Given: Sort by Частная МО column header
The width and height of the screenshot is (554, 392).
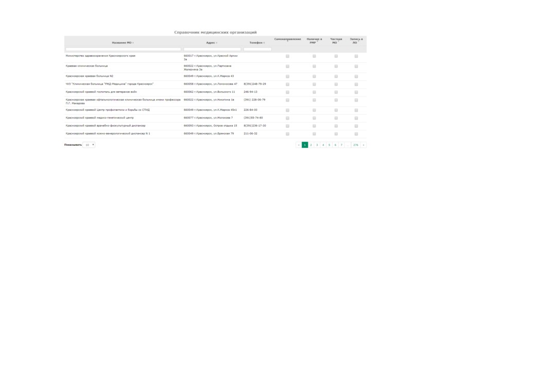Looking at the screenshot, I should (336, 41).
